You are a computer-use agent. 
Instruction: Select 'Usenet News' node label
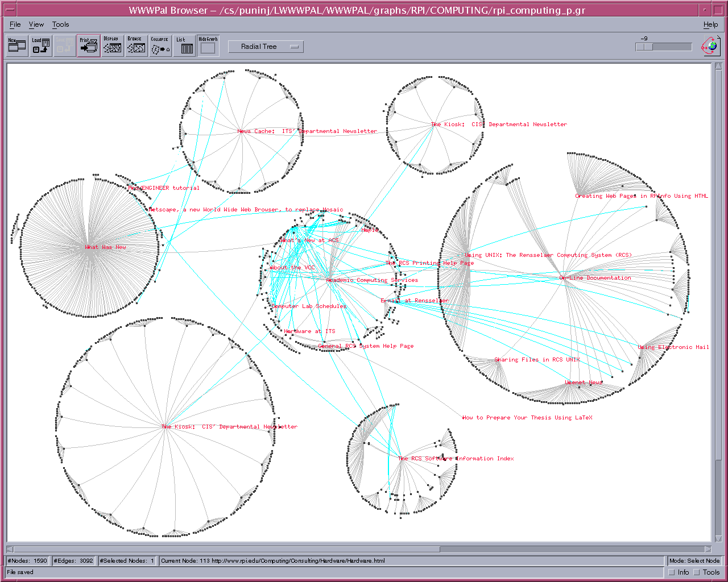pyautogui.click(x=584, y=383)
